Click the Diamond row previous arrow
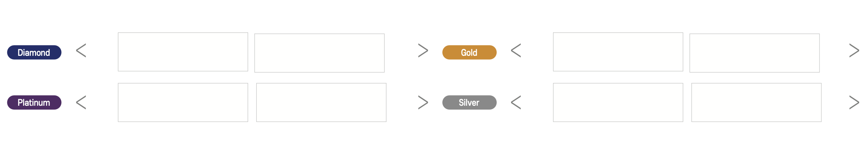 (x=81, y=51)
